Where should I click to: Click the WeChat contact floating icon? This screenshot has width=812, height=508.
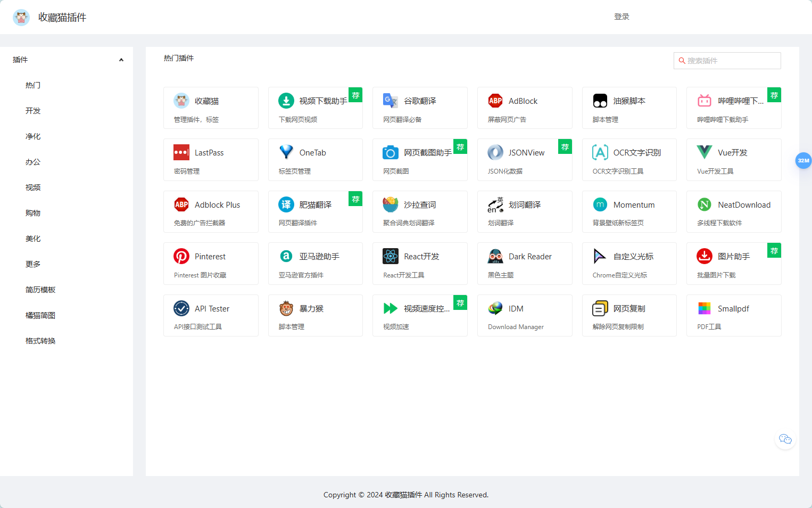[x=785, y=439]
